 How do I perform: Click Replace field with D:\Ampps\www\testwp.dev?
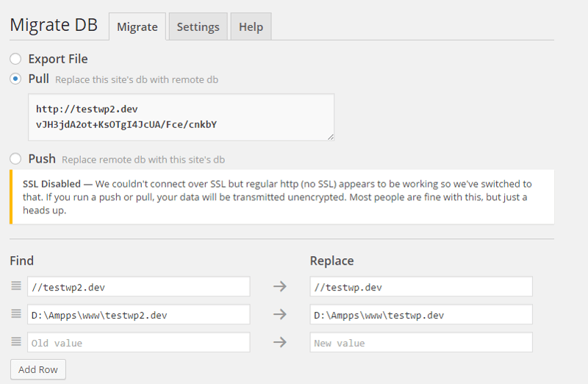click(421, 314)
